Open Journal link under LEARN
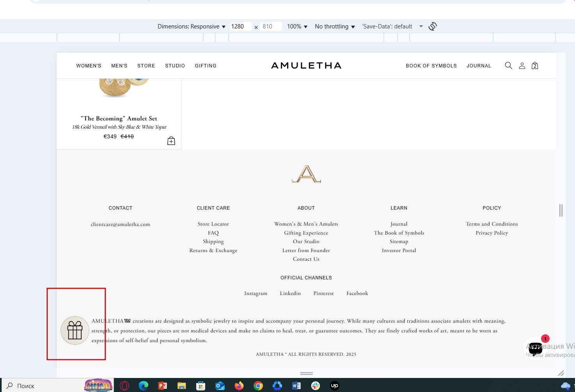The image size is (575, 392). 399,224
